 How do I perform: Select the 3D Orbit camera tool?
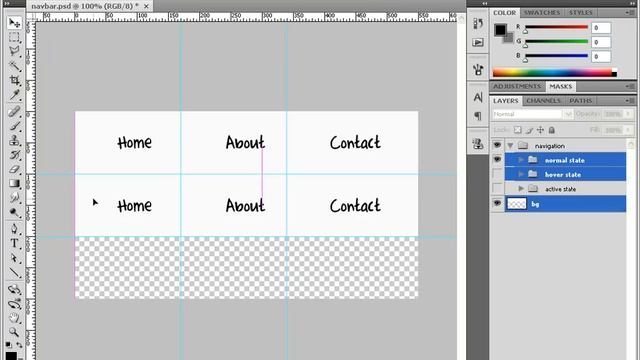point(14,304)
